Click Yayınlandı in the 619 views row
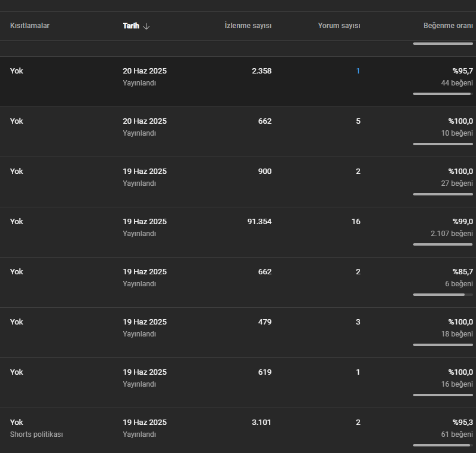The width and height of the screenshot is (476, 453). 139,384
